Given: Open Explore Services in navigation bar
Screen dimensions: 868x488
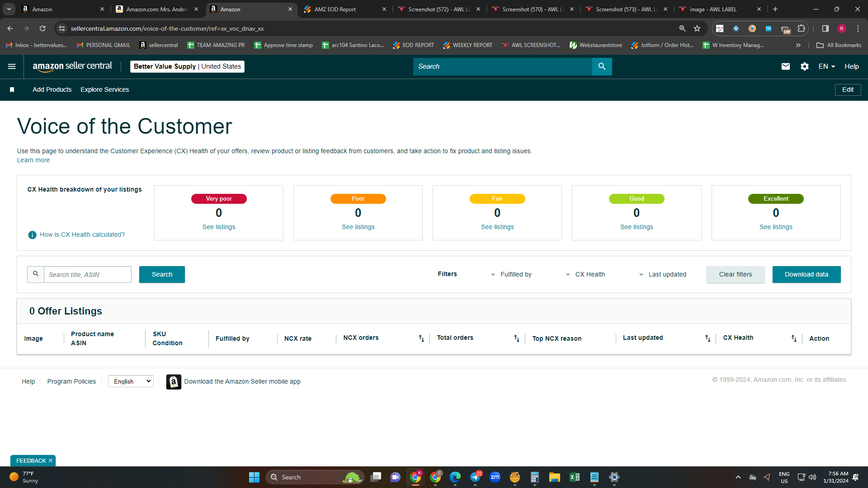Looking at the screenshot, I should point(104,89).
